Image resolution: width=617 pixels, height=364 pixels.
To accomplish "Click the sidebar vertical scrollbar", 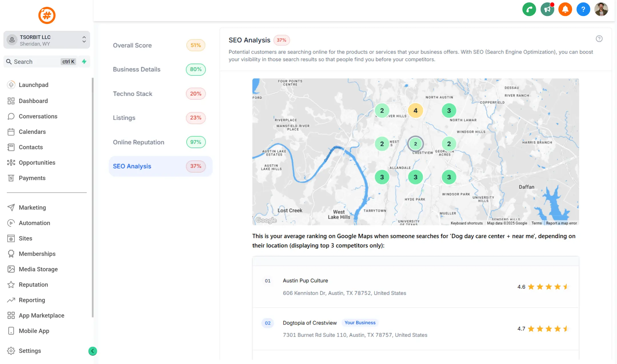I will tap(93, 197).
